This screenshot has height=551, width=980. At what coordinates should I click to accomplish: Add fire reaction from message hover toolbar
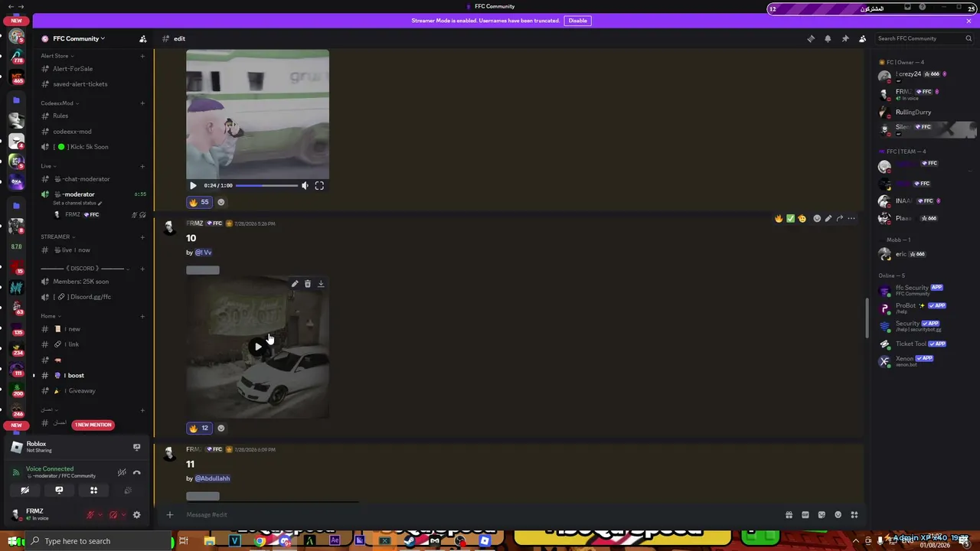[779, 219]
